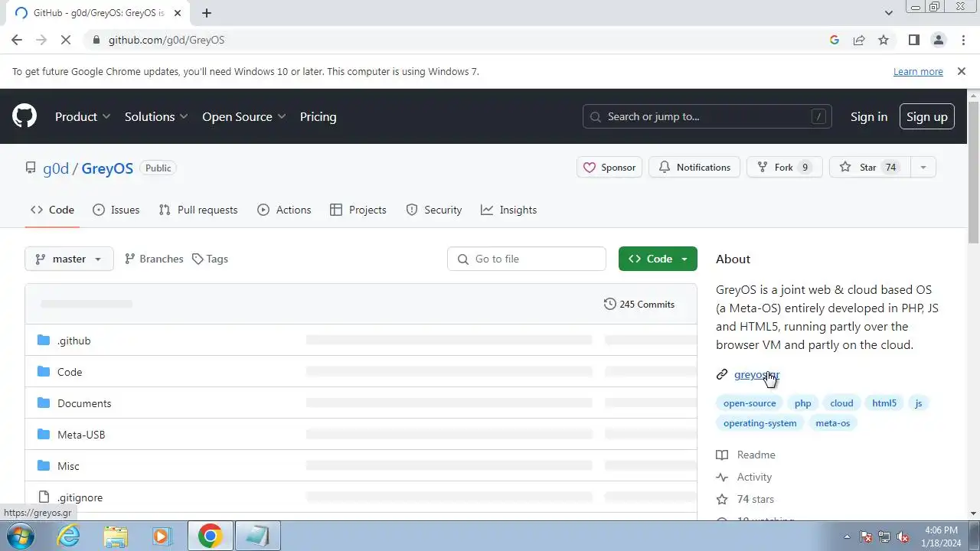Open Windows Start button

click(19, 536)
